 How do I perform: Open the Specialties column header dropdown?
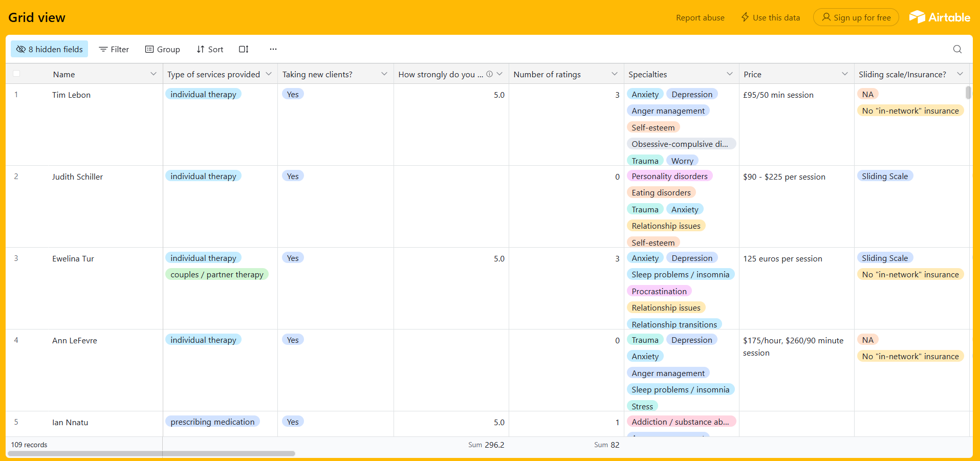pos(729,74)
